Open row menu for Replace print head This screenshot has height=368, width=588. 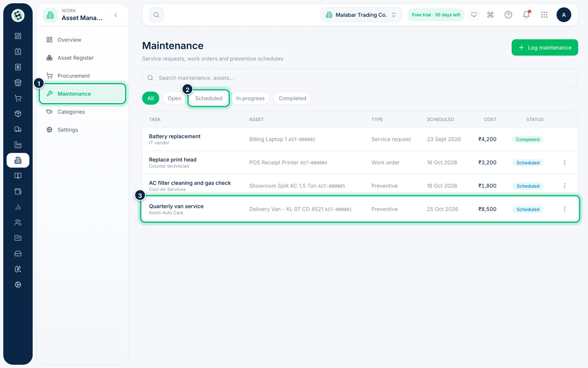[564, 162]
